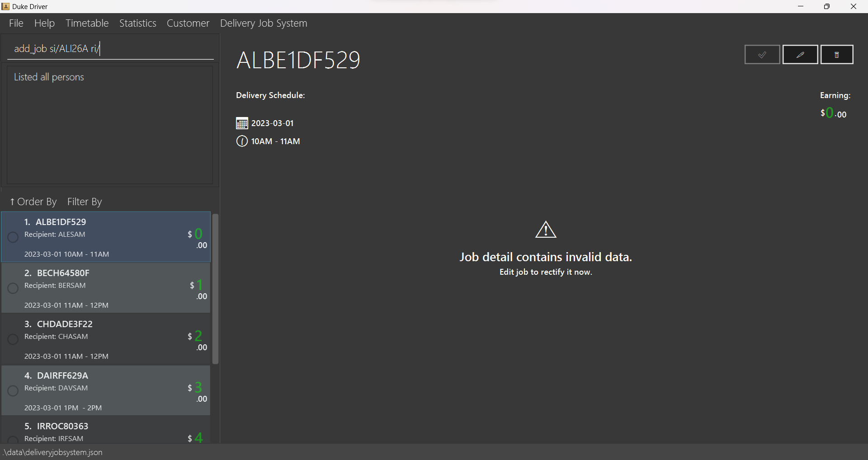This screenshot has width=868, height=460.
Task: Click the $1.00 price of job BECH64580F
Action: (x=198, y=290)
